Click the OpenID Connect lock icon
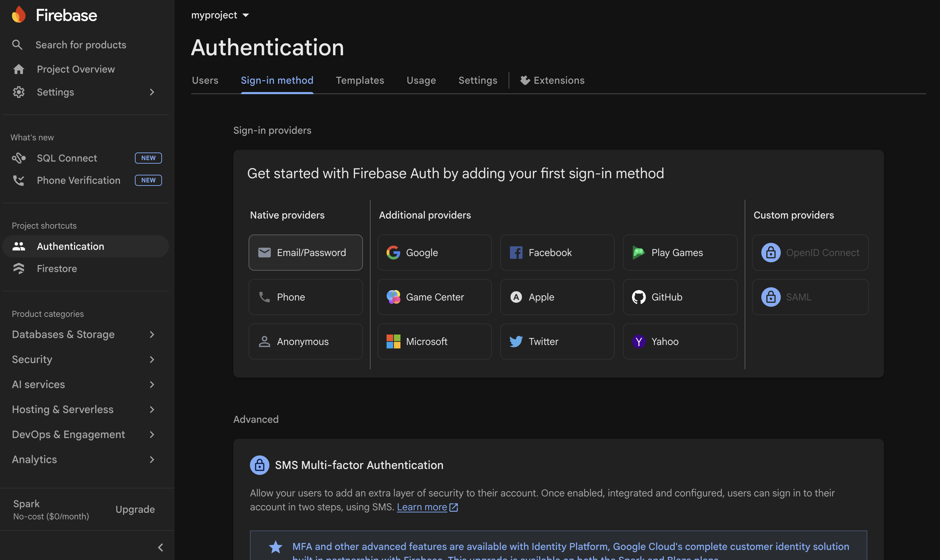Viewport: 940px width, 560px height. [770, 253]
